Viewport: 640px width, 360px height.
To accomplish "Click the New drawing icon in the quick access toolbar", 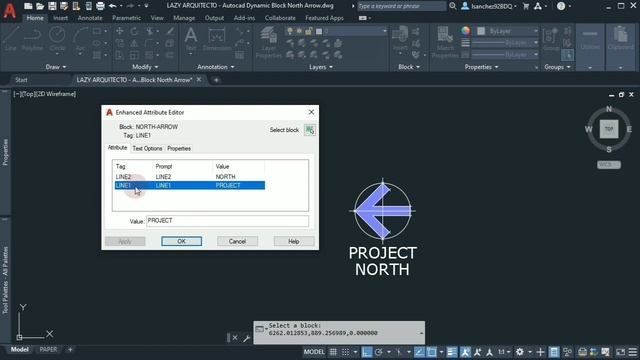I will pyautogui.click(x=28, y=6).
